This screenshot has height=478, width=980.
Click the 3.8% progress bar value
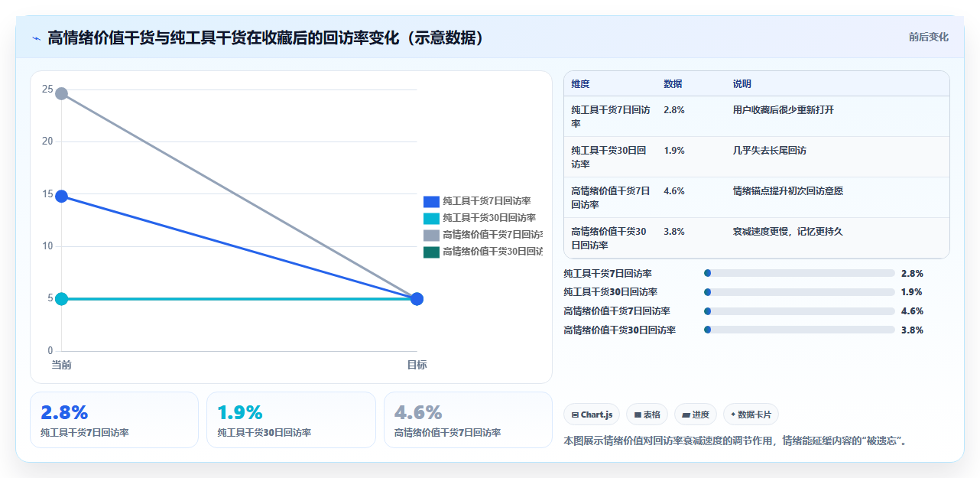912,330
